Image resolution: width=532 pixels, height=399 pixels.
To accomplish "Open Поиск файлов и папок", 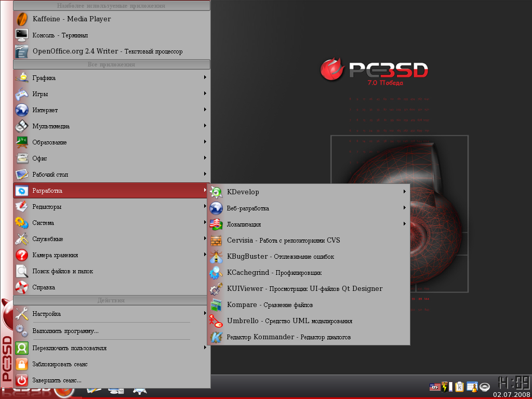I will click(111, 271).
